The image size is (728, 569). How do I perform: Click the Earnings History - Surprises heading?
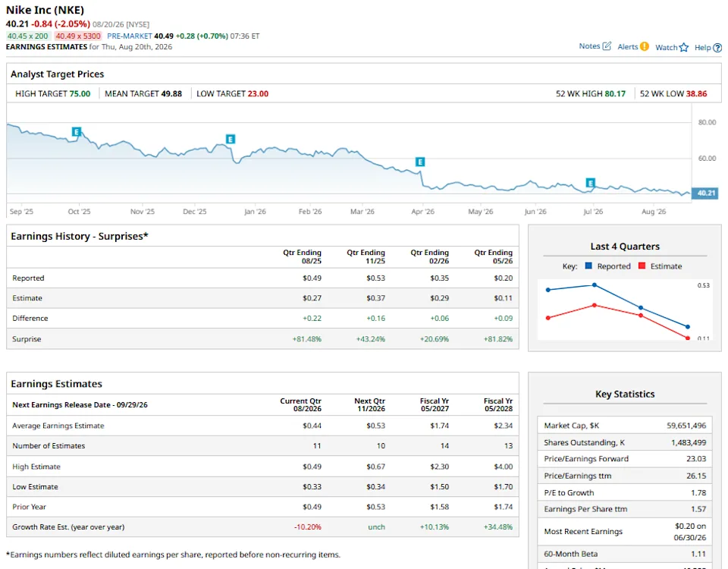click(x=80, y=236)
